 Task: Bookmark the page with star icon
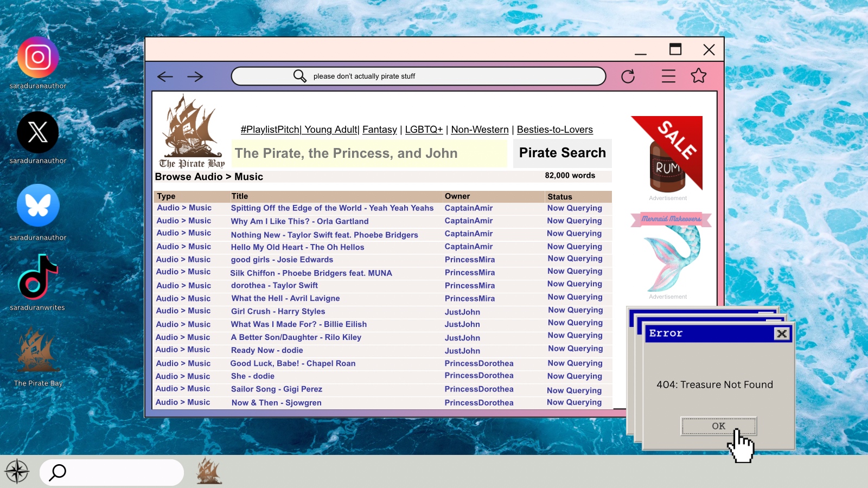pyautogui.click(x=698, y=76)
